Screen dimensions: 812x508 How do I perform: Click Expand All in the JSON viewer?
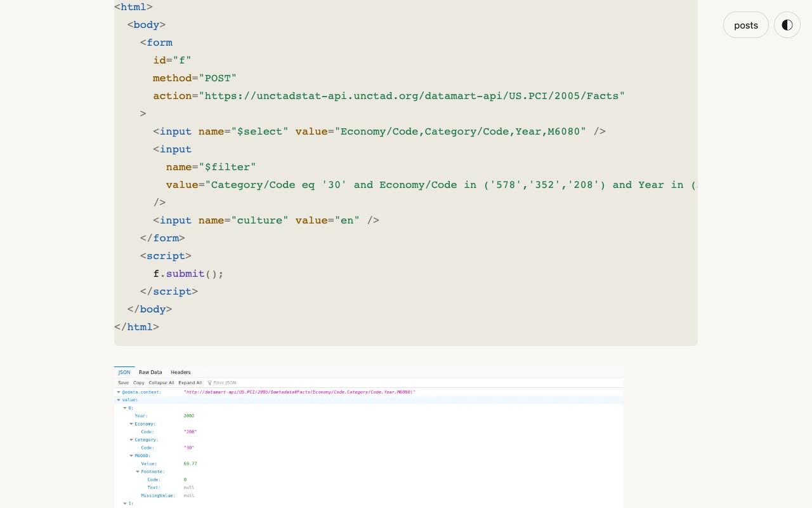(190, 383)
